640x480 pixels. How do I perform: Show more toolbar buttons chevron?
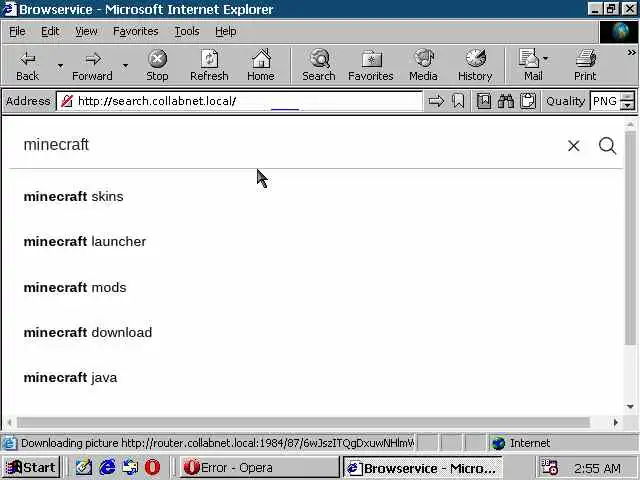click(x=631, y=53)
